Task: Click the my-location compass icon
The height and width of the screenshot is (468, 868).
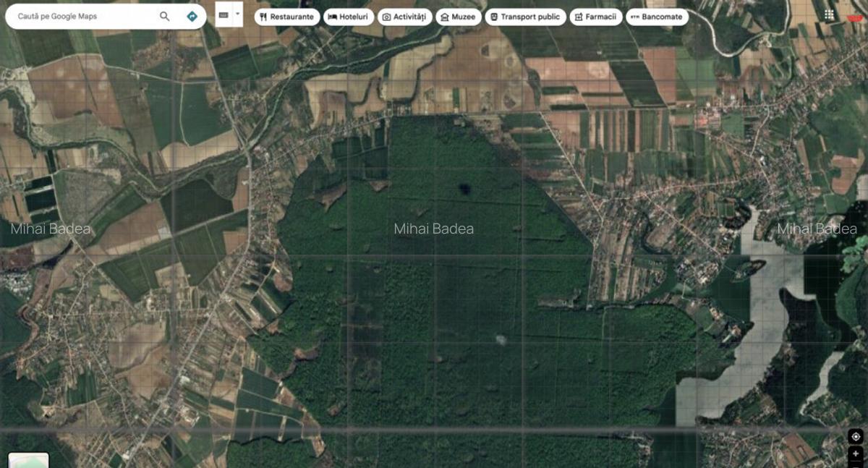Action: pos(856,437)
